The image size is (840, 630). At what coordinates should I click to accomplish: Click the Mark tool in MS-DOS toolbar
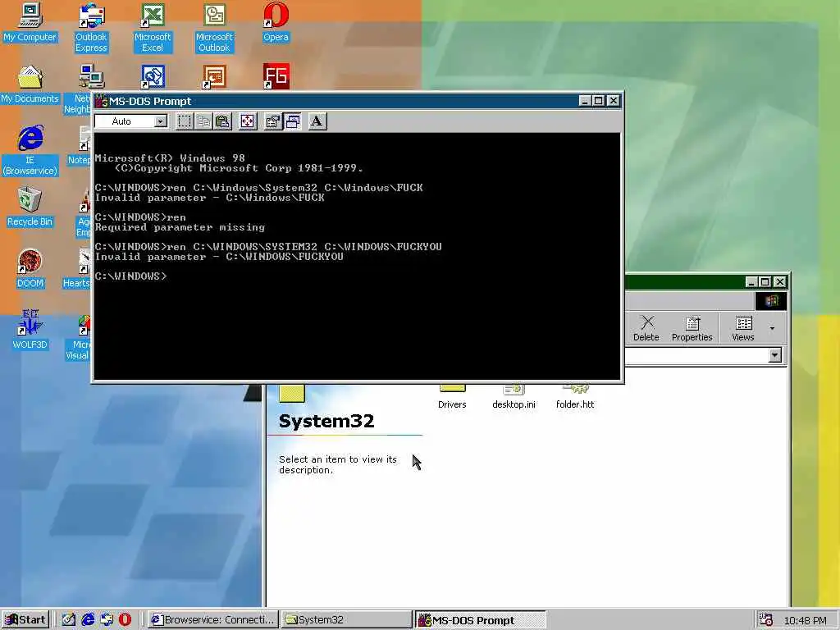tap(185, 121)
